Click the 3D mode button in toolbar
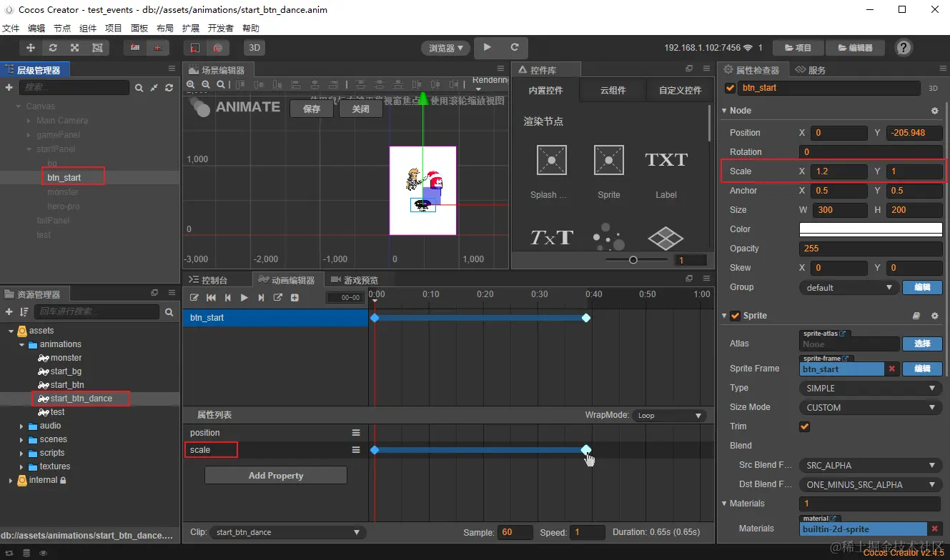 (254, 48)
